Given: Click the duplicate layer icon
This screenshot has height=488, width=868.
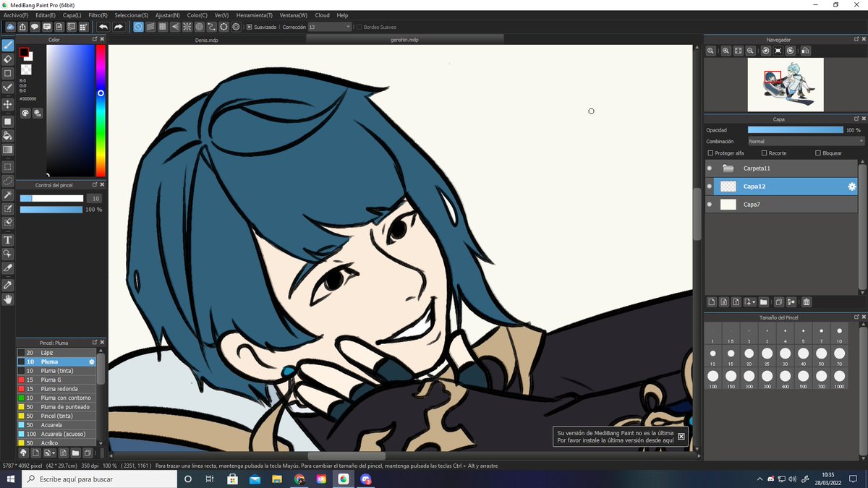Looking at the screenshot, I should coord(779,302).
